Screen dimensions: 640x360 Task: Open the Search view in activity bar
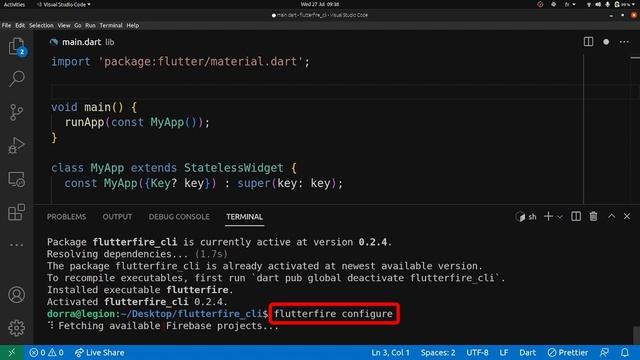point(16,78)
